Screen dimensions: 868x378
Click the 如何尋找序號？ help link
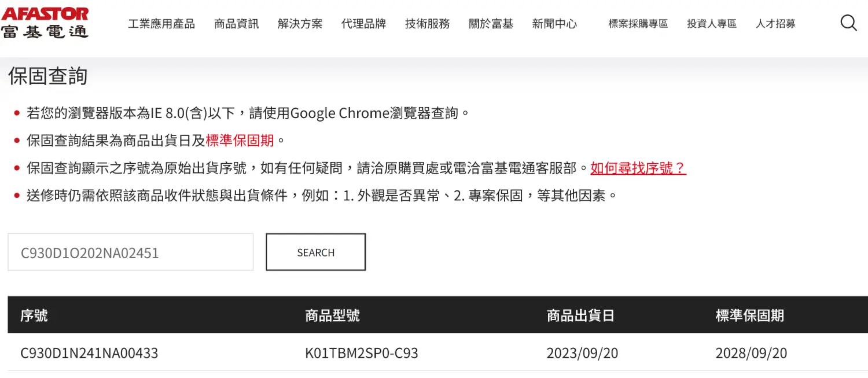point(638,168)
